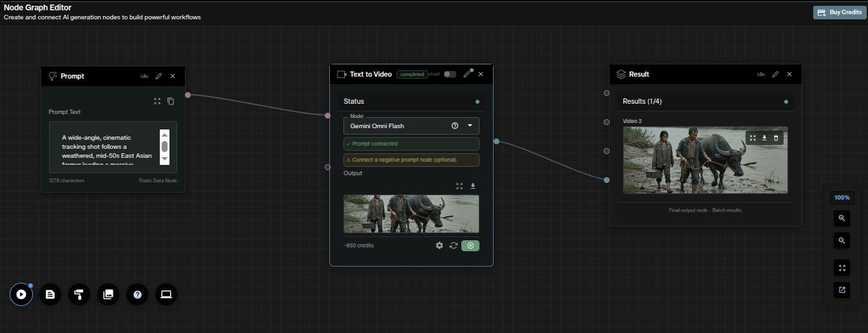Screen dimensions: 868x333
Task: Zoom out on the canvas
Action: pos(842,241)
